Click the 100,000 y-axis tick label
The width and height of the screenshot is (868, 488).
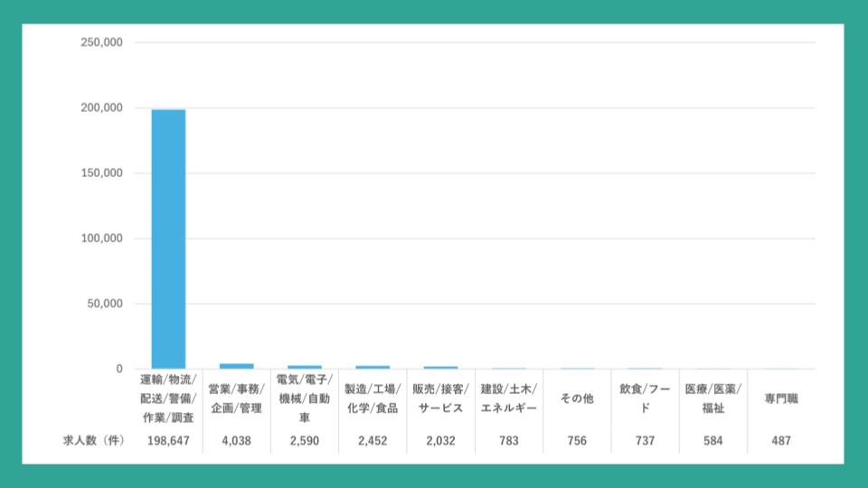(x=101, y=239)
